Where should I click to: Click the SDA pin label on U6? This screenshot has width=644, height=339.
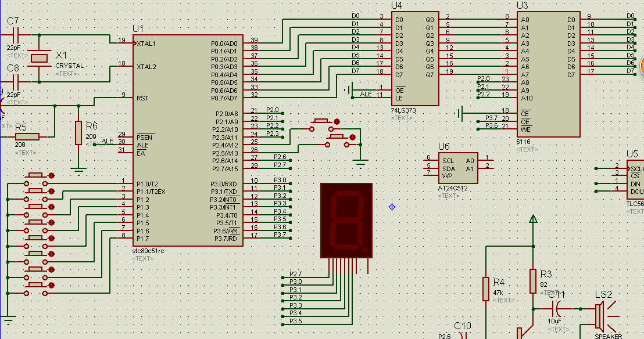click(x=449, y=169)
